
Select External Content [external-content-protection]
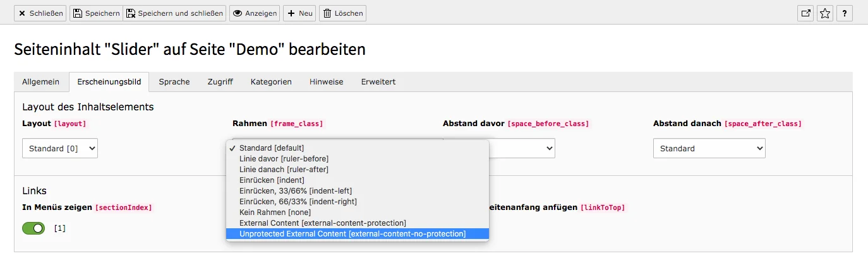358,223
